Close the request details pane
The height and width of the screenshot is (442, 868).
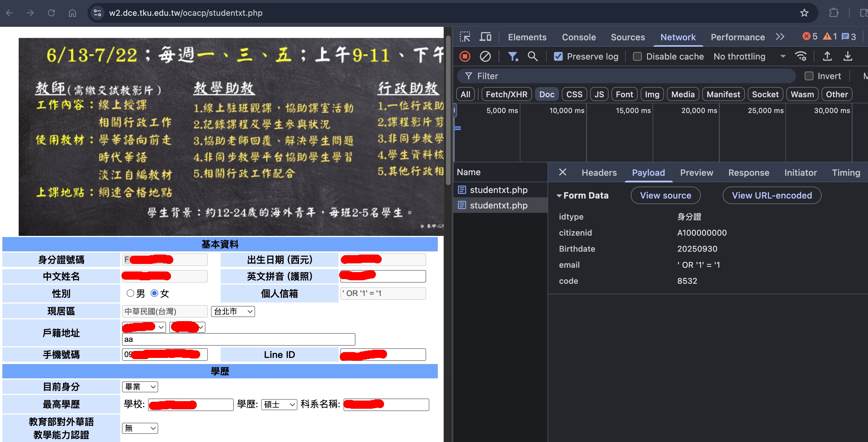click(562, 172)
